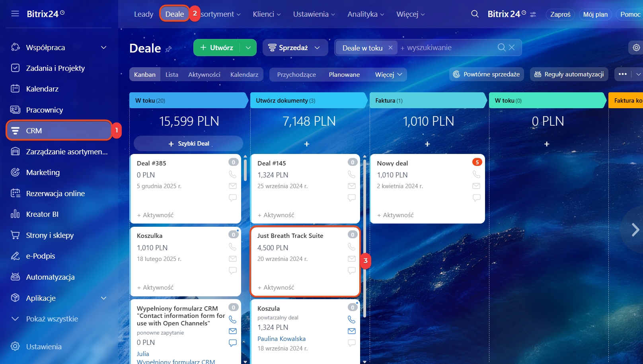Viewport: 643px width, 364px height.
Task: Click the Szybki Deal button
Action: [188, 144]
